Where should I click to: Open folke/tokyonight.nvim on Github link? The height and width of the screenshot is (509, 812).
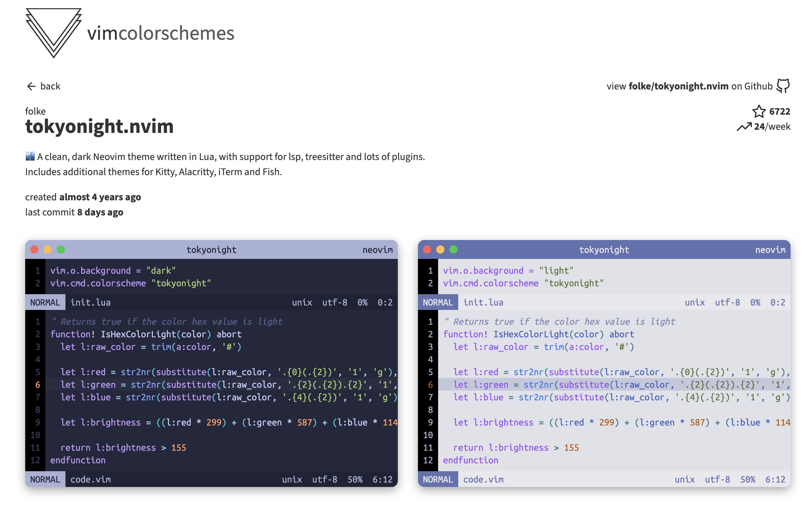(x=689, y=86)
